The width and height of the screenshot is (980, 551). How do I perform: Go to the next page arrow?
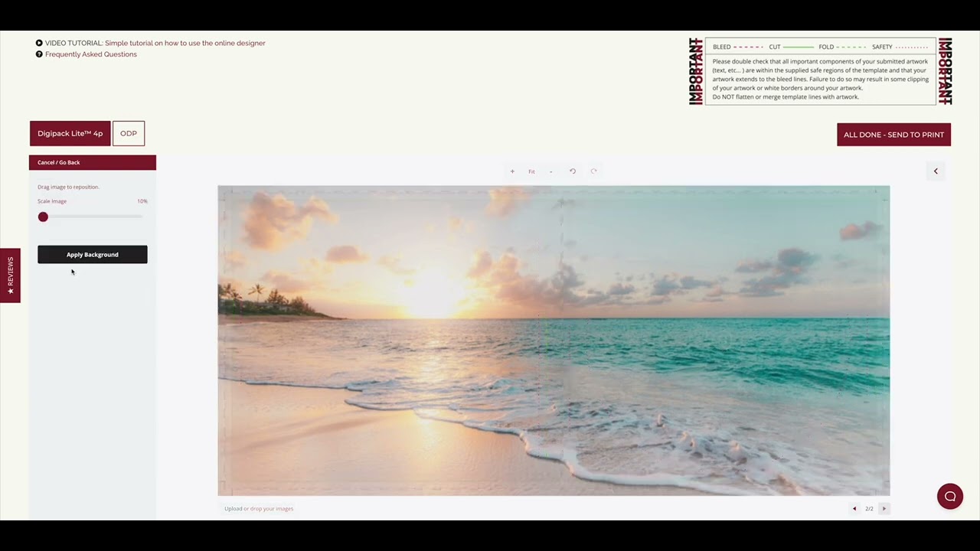884,508
